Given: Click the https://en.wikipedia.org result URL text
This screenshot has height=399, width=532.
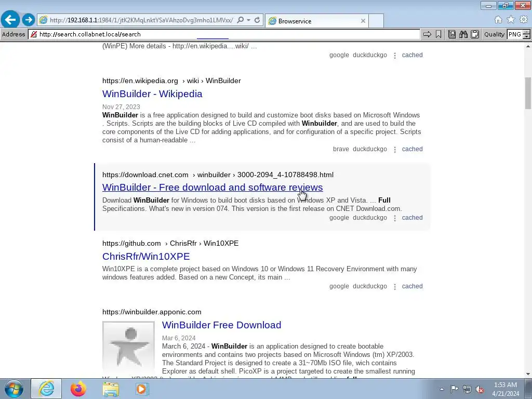Looking at the screenshot, I should coord(140,81).
